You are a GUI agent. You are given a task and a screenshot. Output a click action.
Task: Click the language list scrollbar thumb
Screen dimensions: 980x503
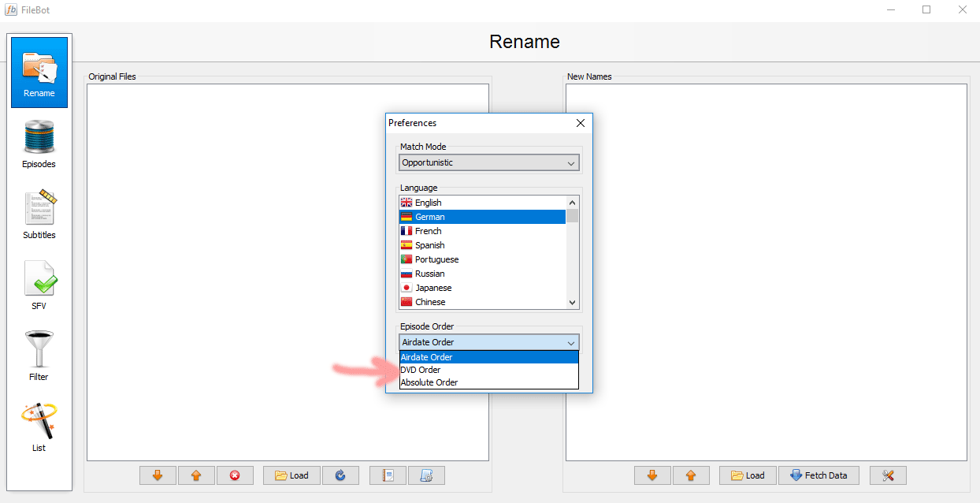pyautogui.click(x=573, y=216)
